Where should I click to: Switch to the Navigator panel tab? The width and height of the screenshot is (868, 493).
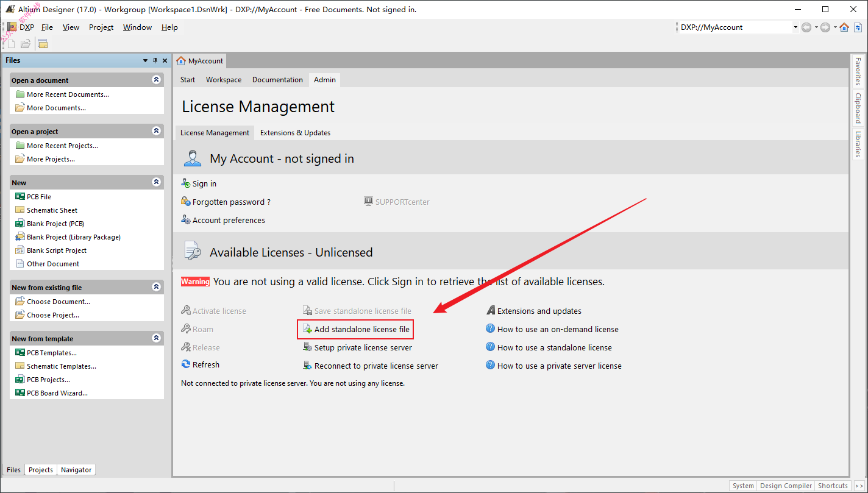[76, 470]
